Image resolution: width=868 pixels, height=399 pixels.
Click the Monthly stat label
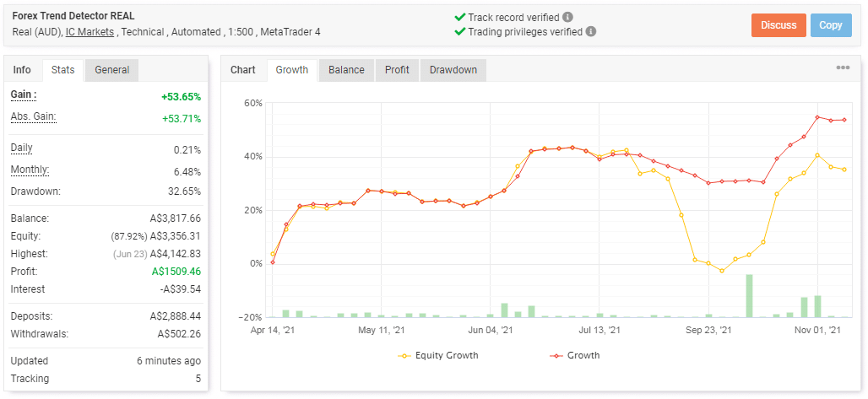pyautogui.click(x=30, y=170)
